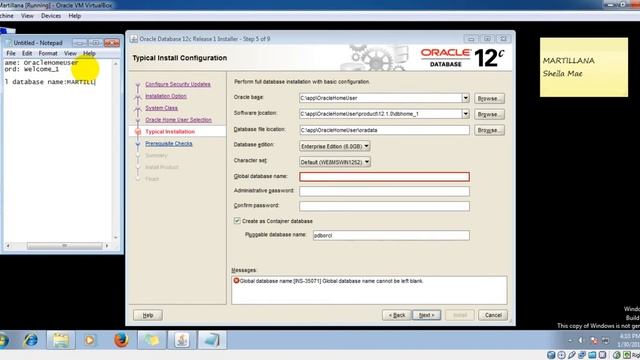
Task: Click the Oracle installer title bar icon
Action: point(133,39)
